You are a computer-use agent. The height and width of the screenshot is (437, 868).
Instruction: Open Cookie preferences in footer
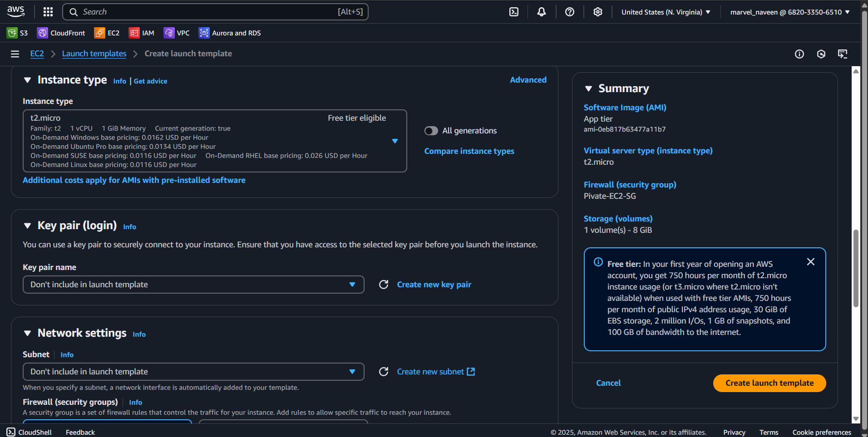[822, 432]
